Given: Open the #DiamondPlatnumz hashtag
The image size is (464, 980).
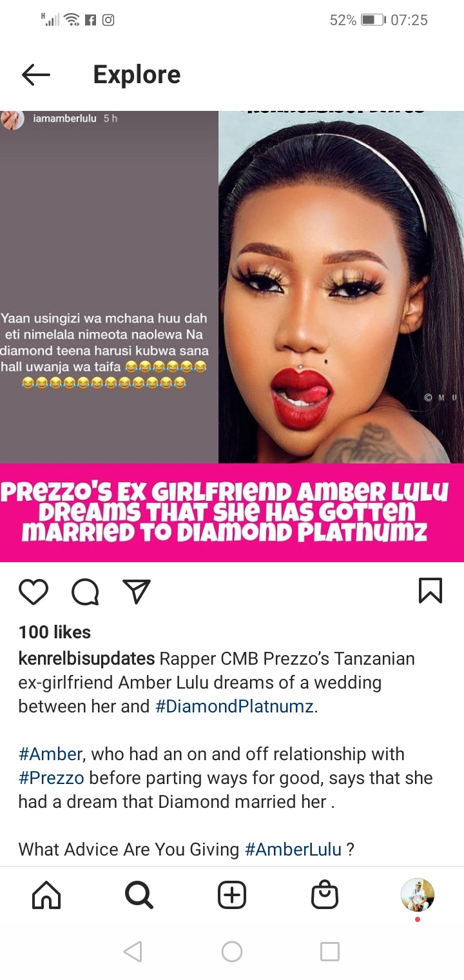Looking at the screenshot, I should pyautogui.click(x=235, y=707).
